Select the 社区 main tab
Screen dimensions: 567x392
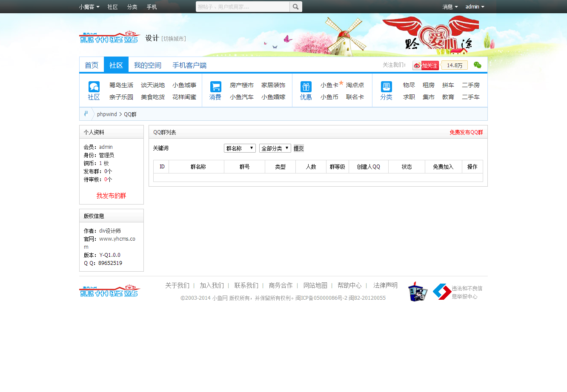[116, 65]
